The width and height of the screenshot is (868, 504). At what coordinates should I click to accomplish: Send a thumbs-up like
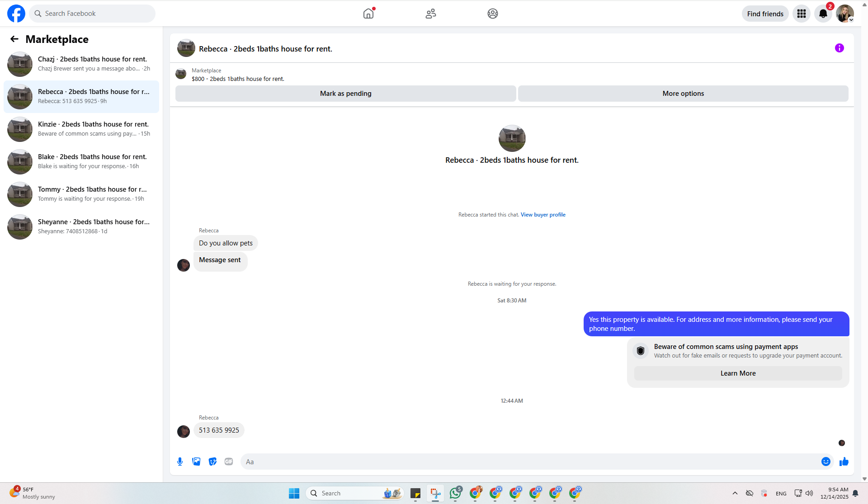pyautogui.click(x=844, y=462)
